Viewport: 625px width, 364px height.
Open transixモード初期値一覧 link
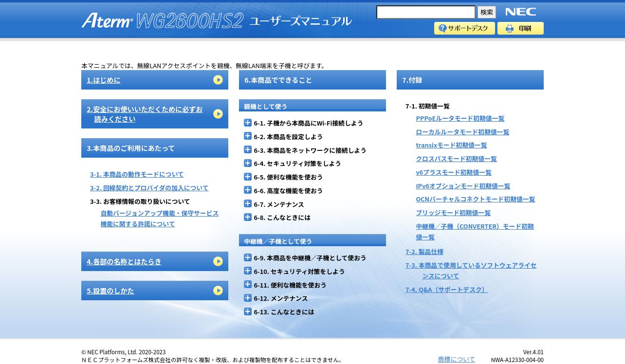[451, 145]
